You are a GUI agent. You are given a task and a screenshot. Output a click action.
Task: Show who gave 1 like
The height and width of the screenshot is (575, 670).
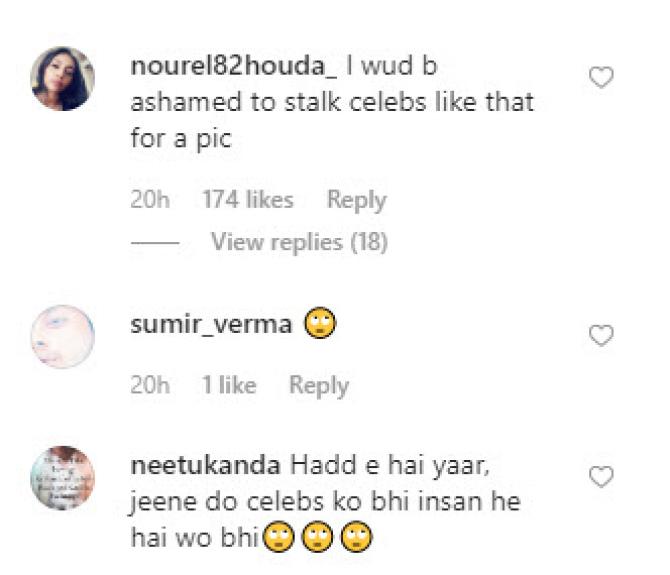pyautogui.click(x=229, y=385)
